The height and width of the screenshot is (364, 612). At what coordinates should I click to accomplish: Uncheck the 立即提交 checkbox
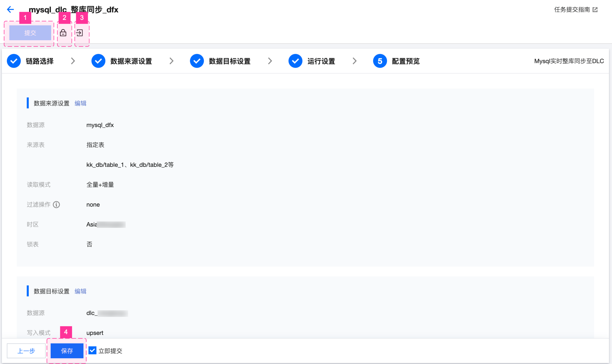[x=93, y=351]
